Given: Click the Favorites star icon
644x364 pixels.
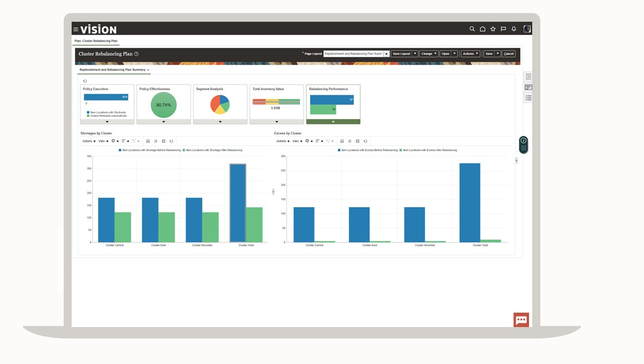Looking at the screenshot, I should [492, 28].
